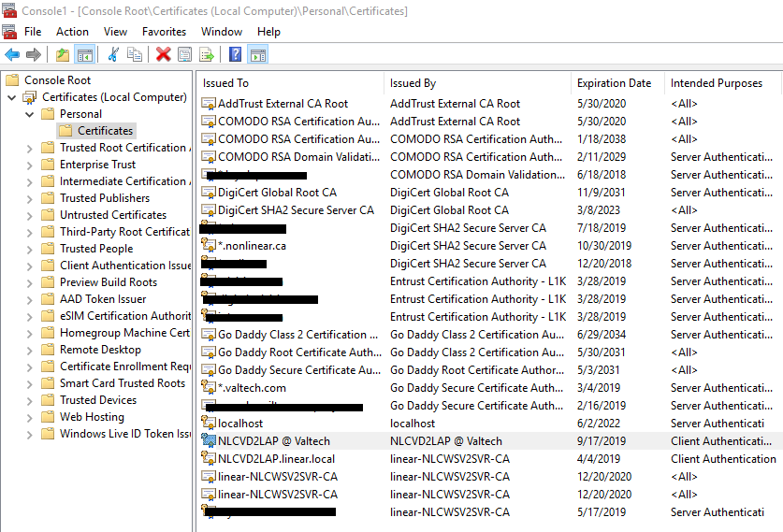Open the Favorites menu
This screenshot has width=783, height=532.
pyautogui.click(x=164, y=32)
